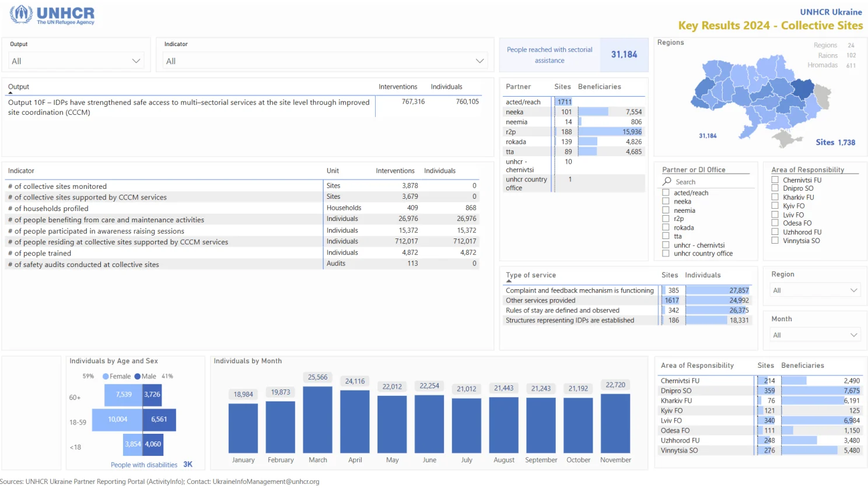Click the Female legend dot
The width and height of the screenshot is (868, 488).
click(106, 377)
